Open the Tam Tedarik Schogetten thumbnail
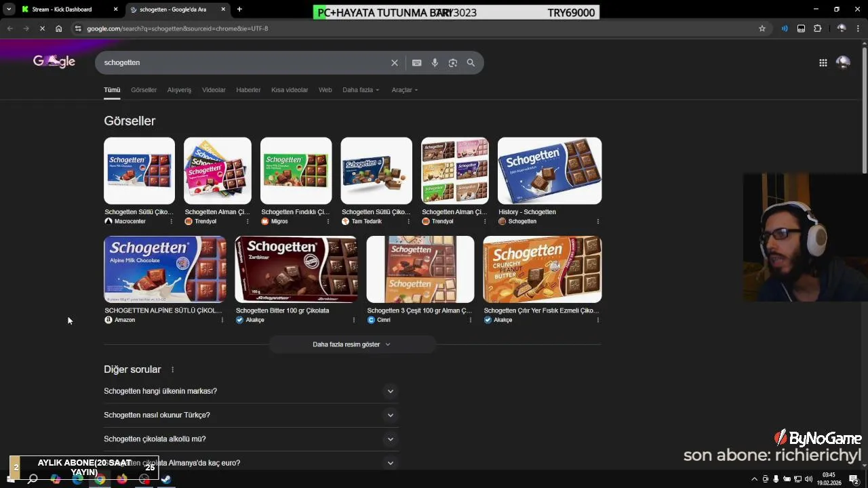 376,171
